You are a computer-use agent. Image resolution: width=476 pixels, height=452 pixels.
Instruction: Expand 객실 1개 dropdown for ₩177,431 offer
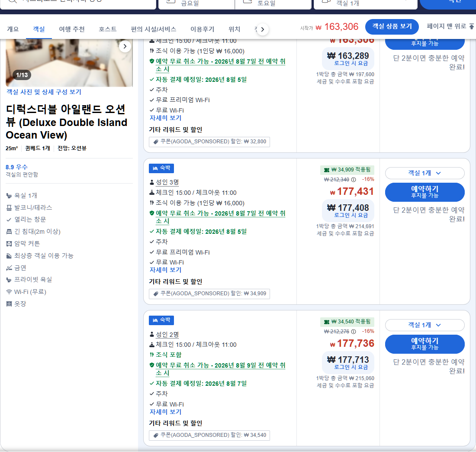coord(425,173)
